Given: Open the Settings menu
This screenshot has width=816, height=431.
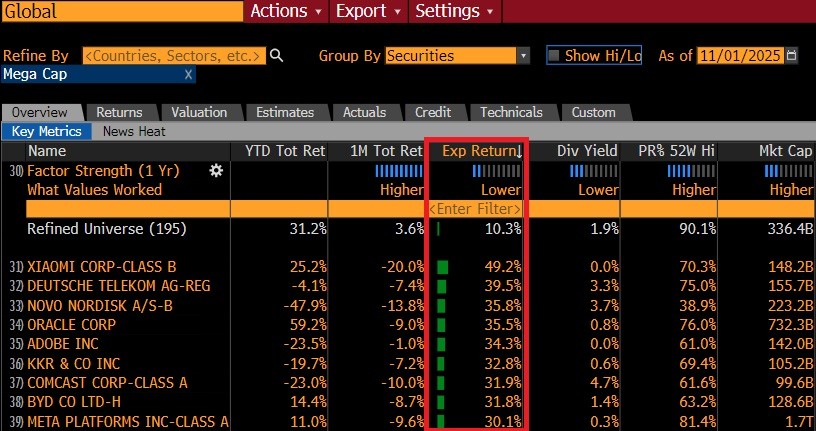Looking at the screenshot, I should 454,11.
